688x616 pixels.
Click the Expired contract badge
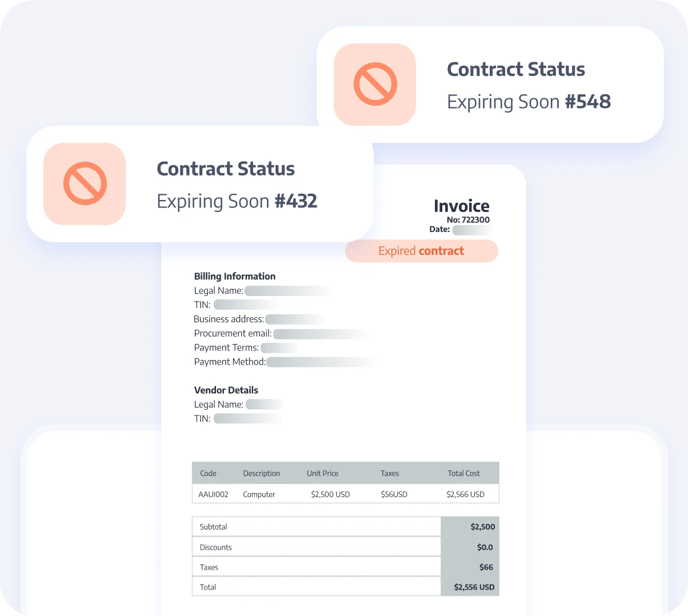coord(421,251)
